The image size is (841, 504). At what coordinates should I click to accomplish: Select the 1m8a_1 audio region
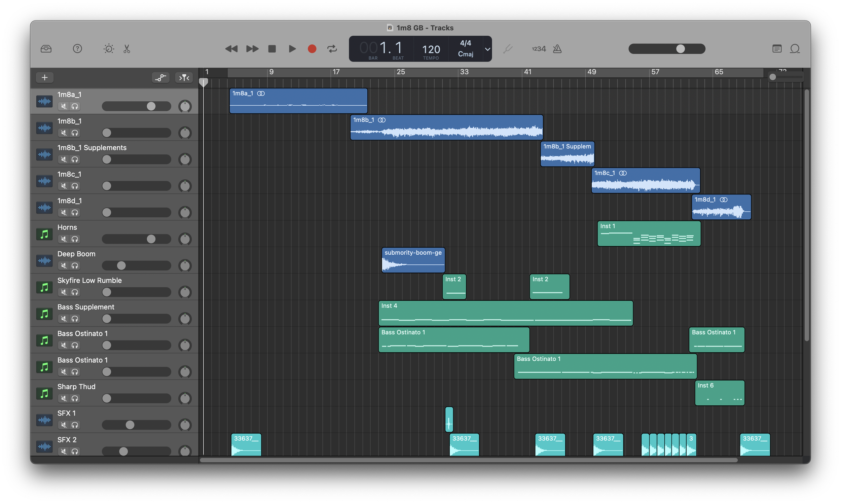tap(298, 101)
